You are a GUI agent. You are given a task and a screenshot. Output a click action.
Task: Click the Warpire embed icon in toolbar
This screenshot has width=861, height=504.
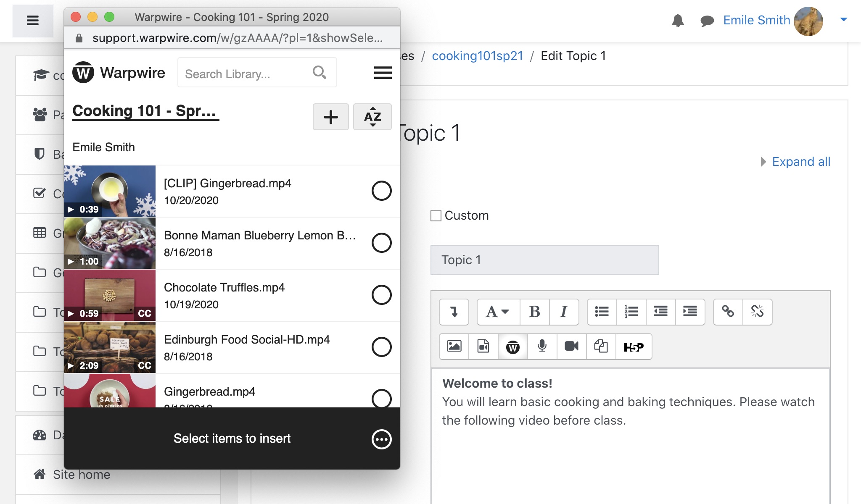pyautogui.click(x=513, y=346)
